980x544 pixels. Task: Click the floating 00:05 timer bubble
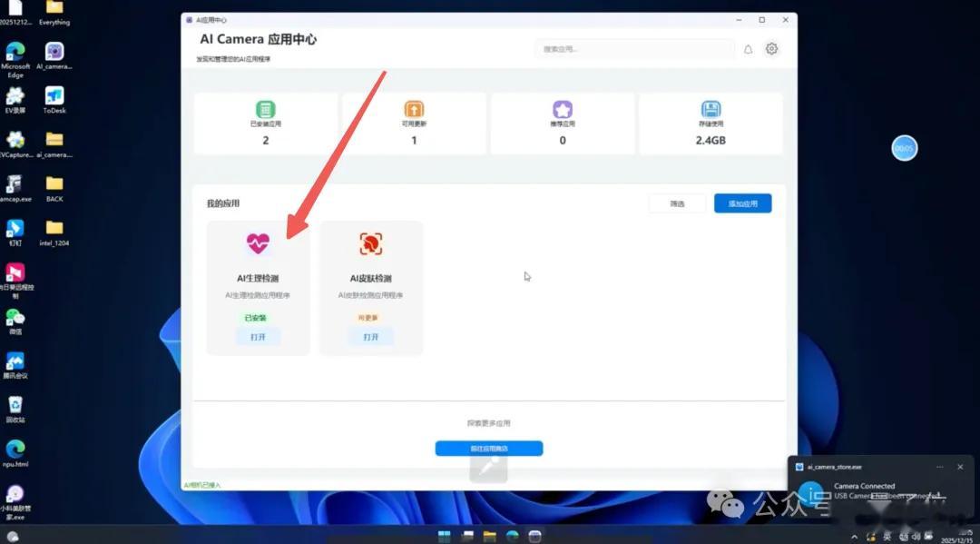[x=904, y=147]
